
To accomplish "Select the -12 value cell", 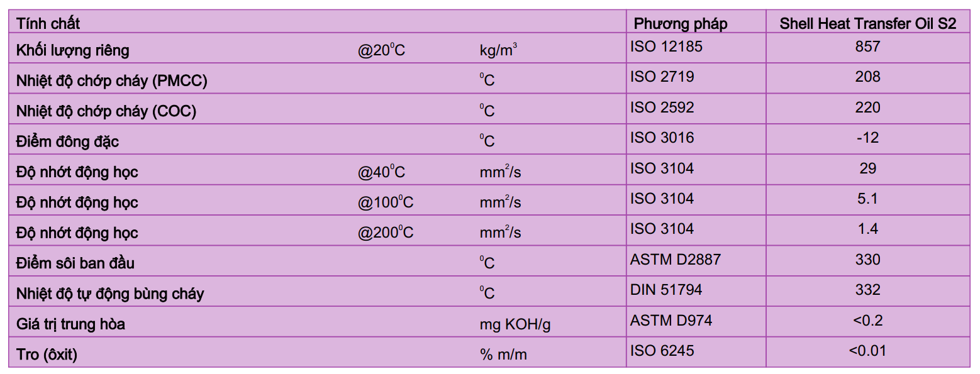I will pos(868,138).
